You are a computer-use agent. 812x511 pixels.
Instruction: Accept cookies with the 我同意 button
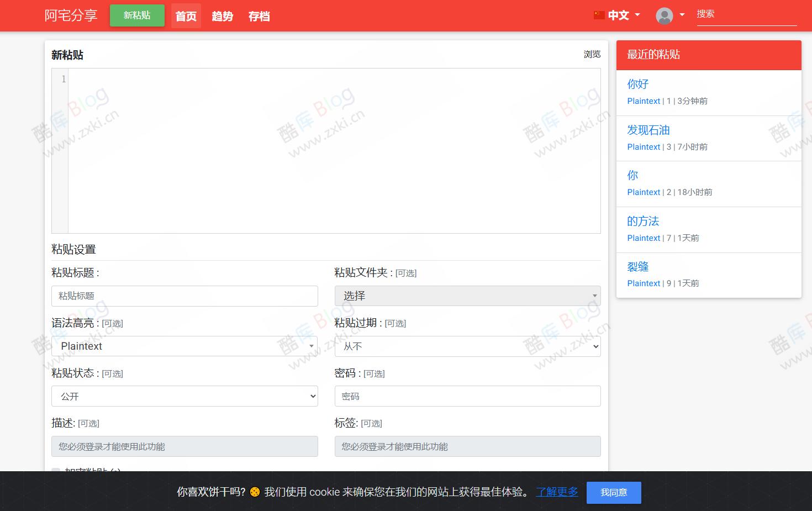tap(614, 492)
